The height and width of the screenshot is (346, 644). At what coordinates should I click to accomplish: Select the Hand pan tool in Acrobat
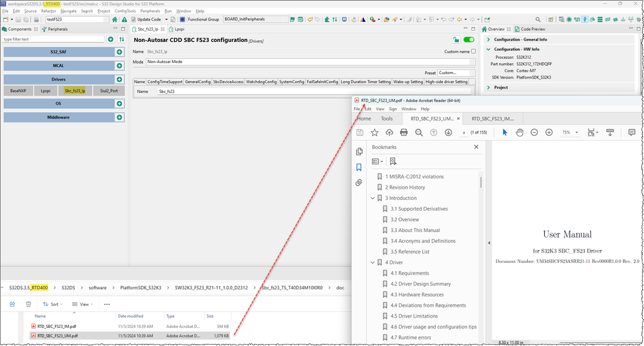(520, 133)
